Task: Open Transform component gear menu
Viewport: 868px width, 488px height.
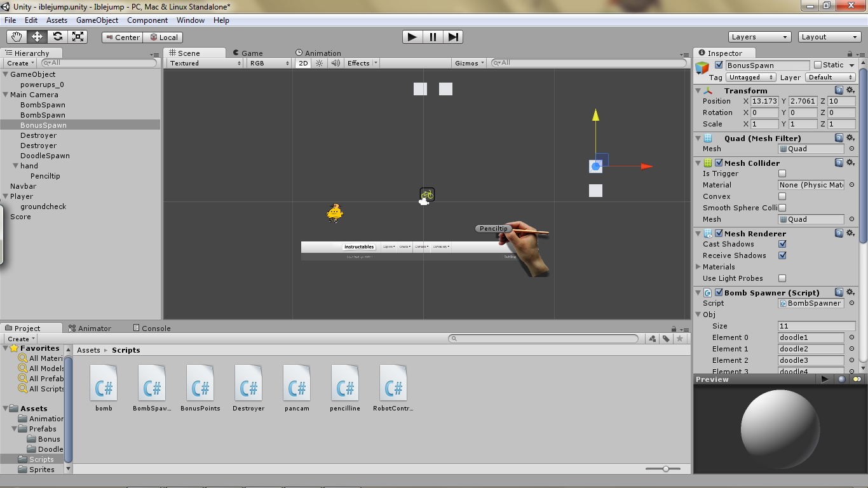Action: coord(850,91)
